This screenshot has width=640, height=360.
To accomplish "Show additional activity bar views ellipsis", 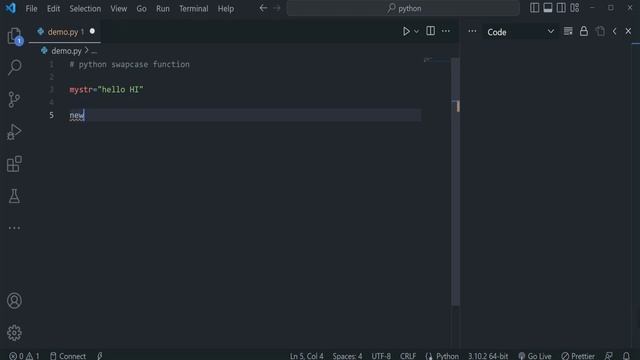I will pos(14,228).
